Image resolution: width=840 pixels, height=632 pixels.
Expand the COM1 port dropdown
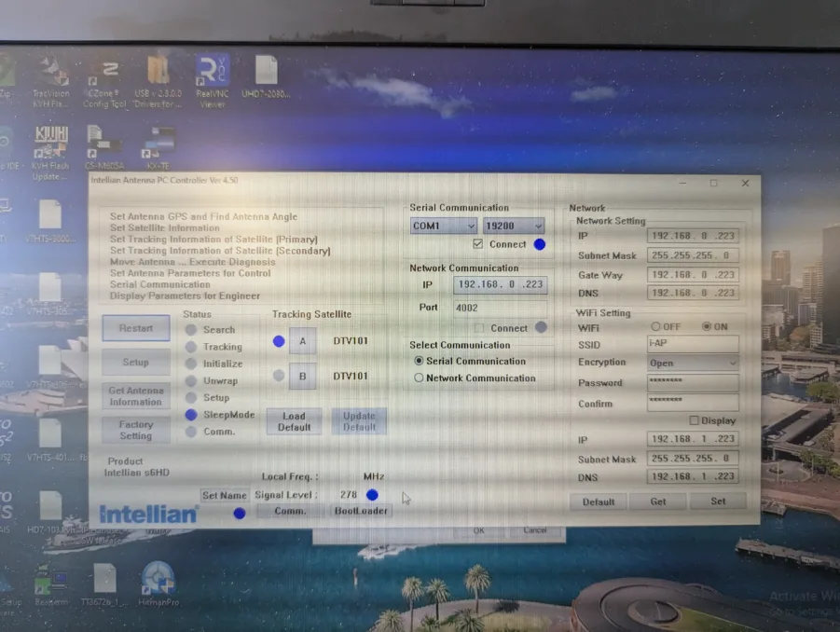tap(444, 226)
